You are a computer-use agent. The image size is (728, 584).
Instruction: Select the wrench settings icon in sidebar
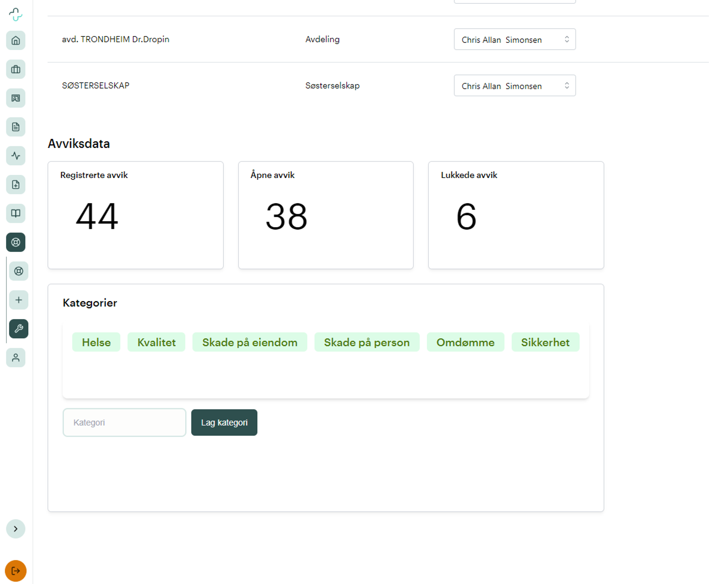pyautogui.click(x=19, y=328)
